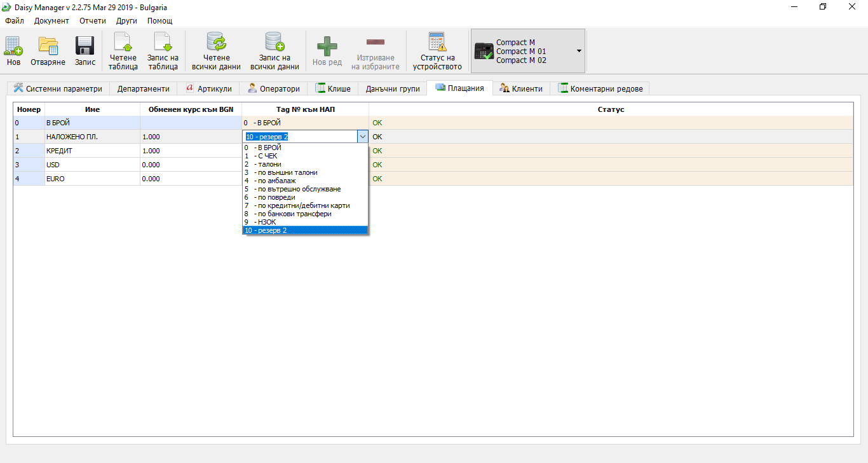Choose '7 - по кредитни/дебитни карти' option

point(305,205)
